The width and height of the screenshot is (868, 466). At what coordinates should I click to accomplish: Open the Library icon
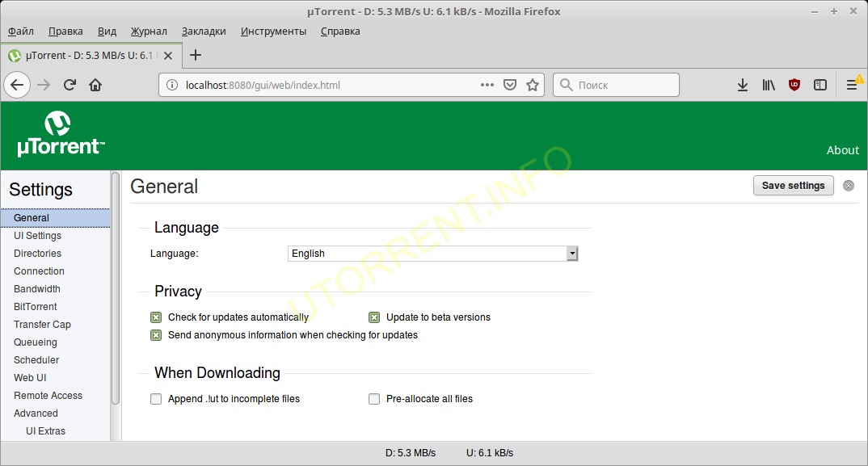point(769,85)
